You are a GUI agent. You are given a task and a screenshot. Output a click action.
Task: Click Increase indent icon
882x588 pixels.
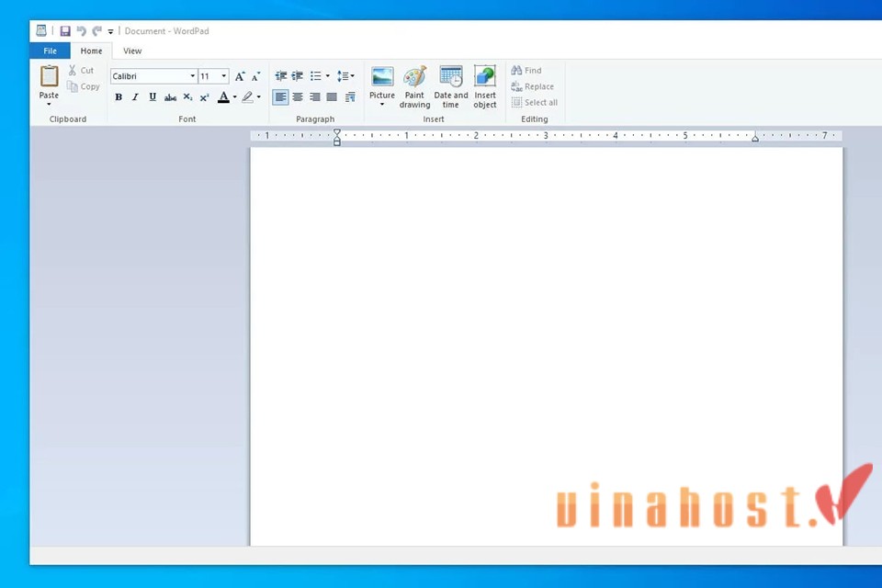[298, 76]
